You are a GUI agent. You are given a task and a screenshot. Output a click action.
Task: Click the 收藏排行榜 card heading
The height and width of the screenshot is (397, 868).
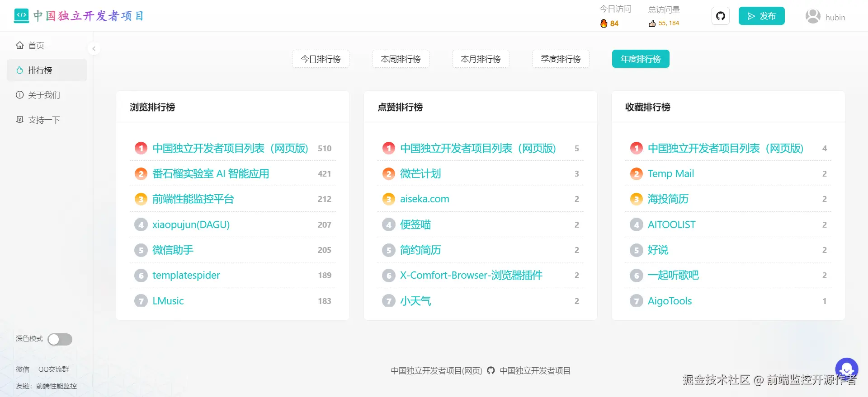(648, 107)
